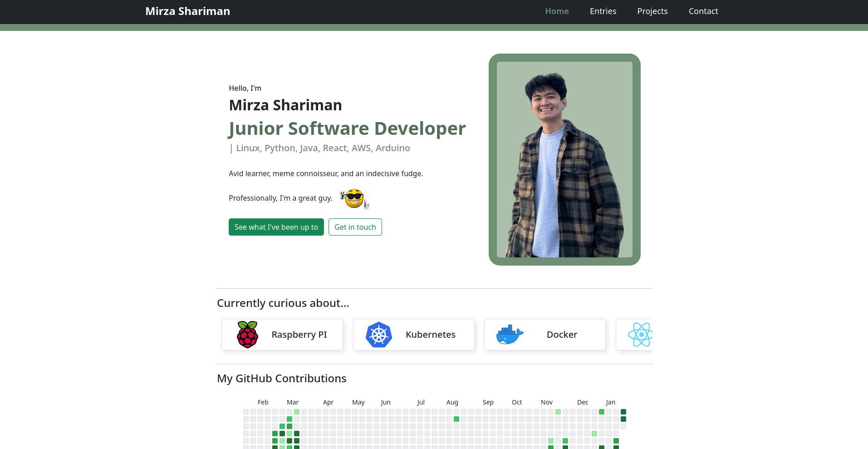
Task: Click the Nov month label in contributions
Action: [x=546, y=402]
